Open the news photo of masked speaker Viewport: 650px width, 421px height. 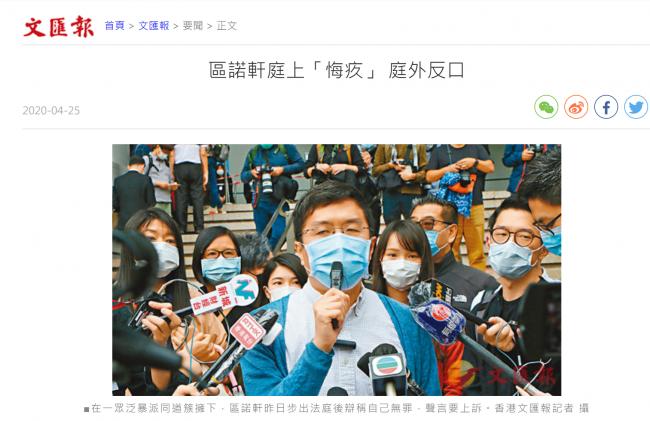[337, 270]
